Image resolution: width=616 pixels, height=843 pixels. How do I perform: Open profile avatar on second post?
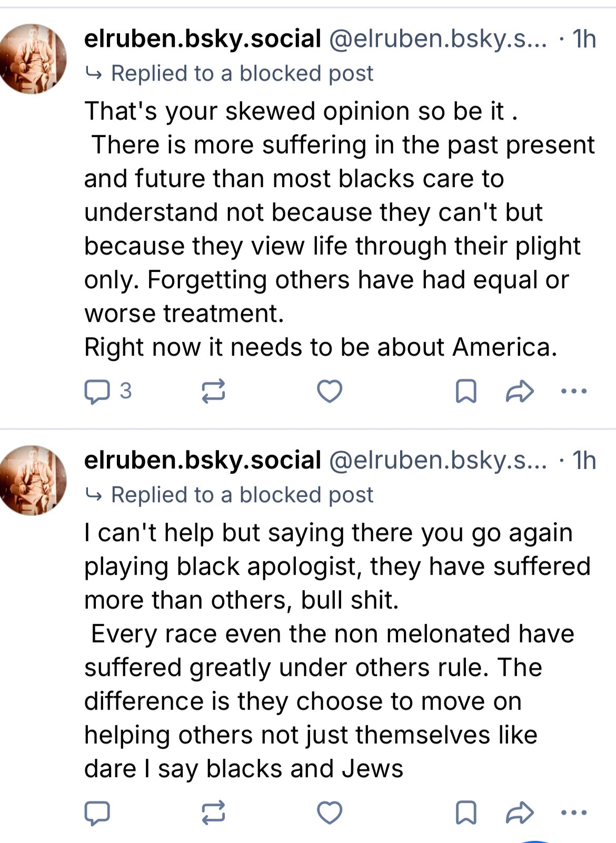pyautogui.click(x=33, y=480)
